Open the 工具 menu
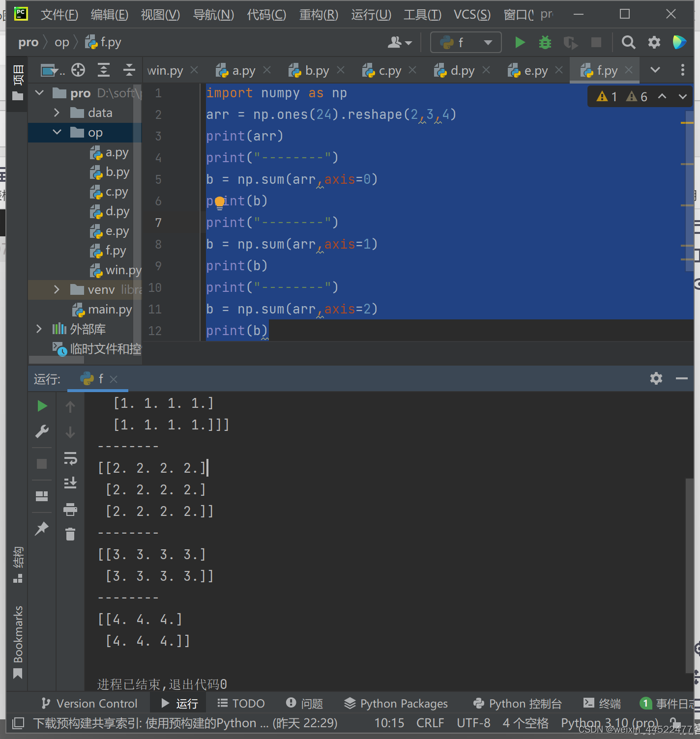The image size is (700, 739). pyautogui.click(x=422, y=15)
